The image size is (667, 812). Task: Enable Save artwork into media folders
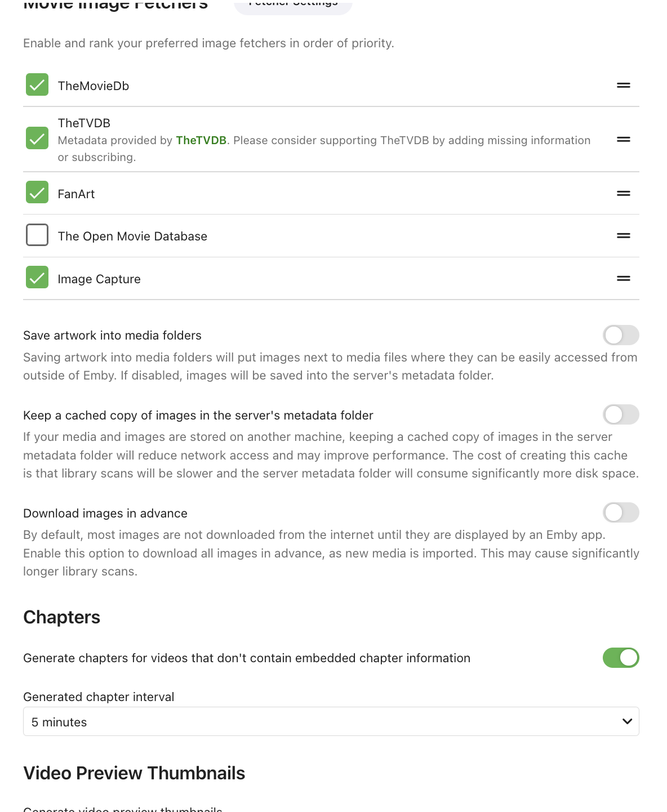620,336
